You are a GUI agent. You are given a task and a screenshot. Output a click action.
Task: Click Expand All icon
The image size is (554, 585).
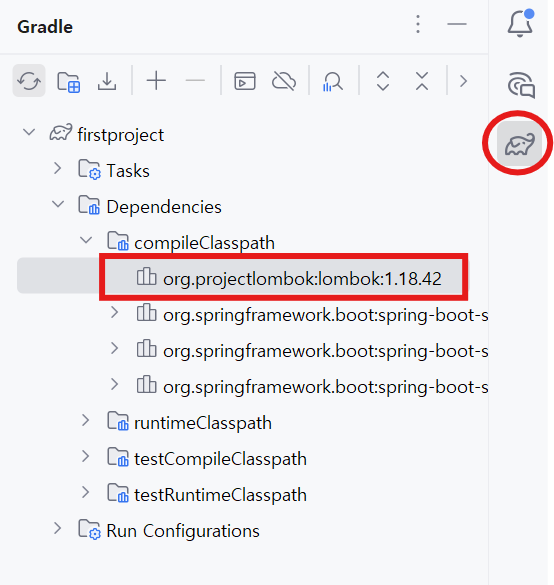(383, 81)
